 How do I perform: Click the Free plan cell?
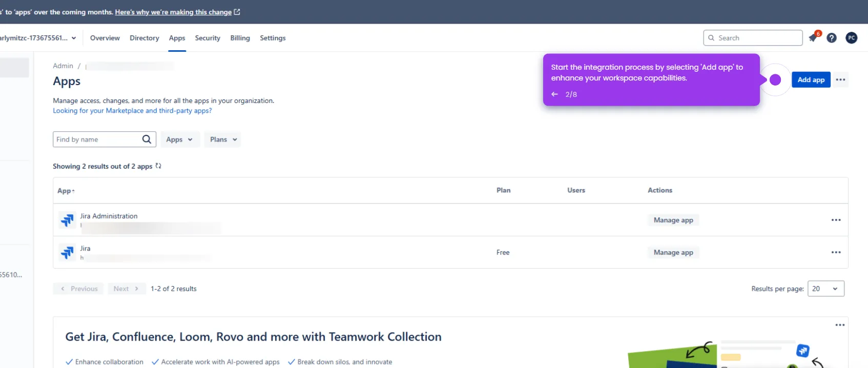(x=503, y=252)
